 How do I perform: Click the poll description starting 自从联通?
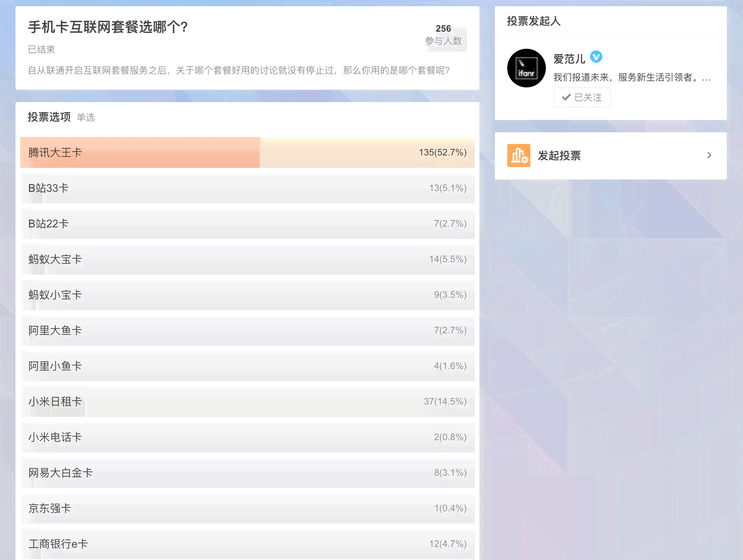point(239,70)
